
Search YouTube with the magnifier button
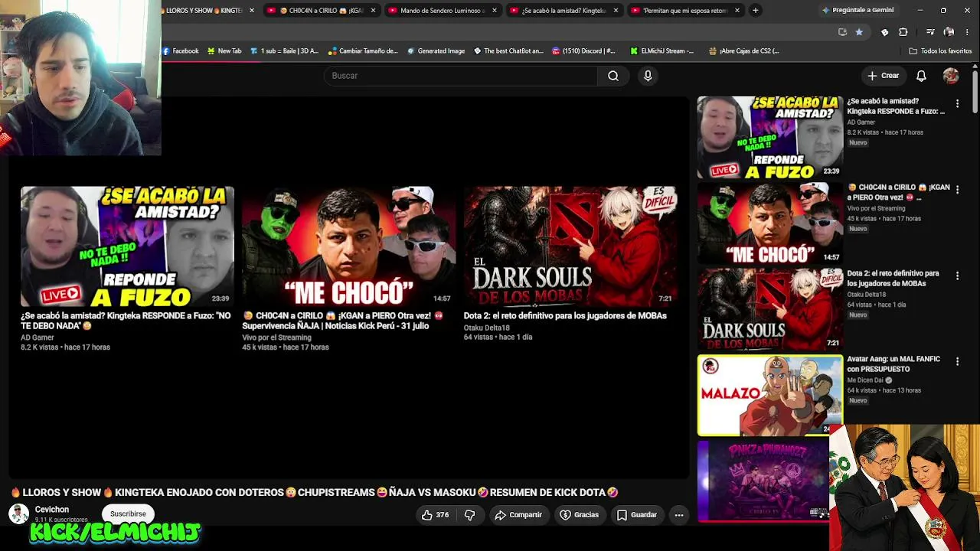[x=613, y=76]
